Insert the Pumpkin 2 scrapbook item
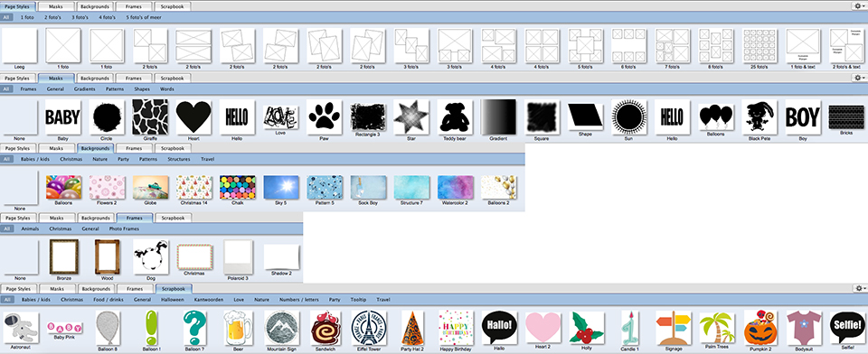 pos(760,328)
